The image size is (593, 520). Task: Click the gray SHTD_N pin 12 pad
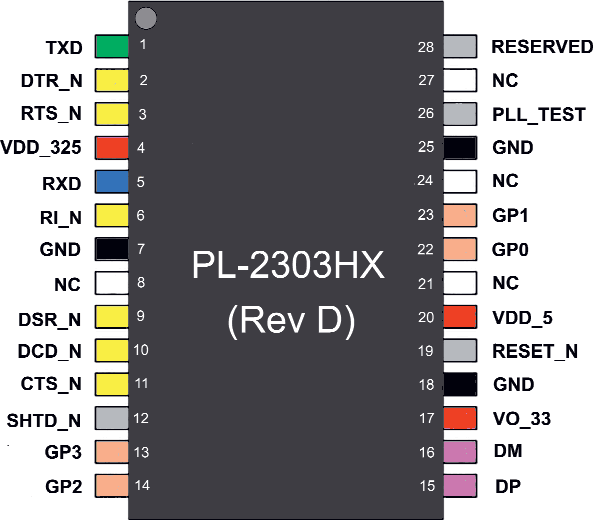pyautogui.click(x=112, y=418)
